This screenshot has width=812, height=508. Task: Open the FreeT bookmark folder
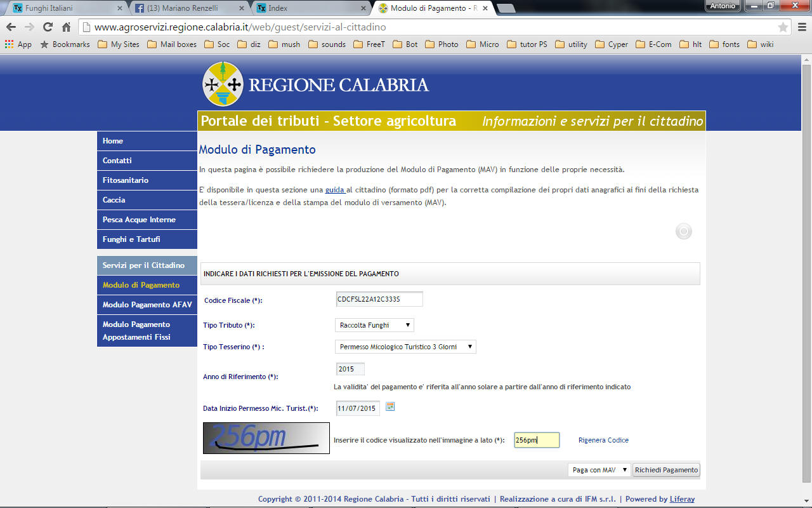tap(370, 44)
